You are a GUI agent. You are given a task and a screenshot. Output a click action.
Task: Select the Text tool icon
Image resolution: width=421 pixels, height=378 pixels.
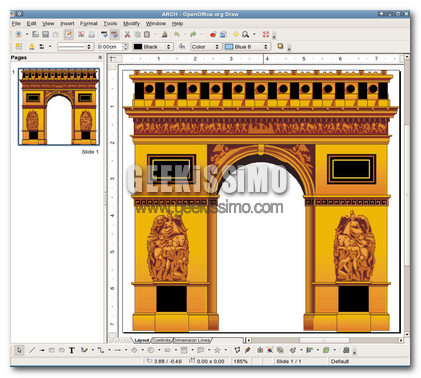72,350
